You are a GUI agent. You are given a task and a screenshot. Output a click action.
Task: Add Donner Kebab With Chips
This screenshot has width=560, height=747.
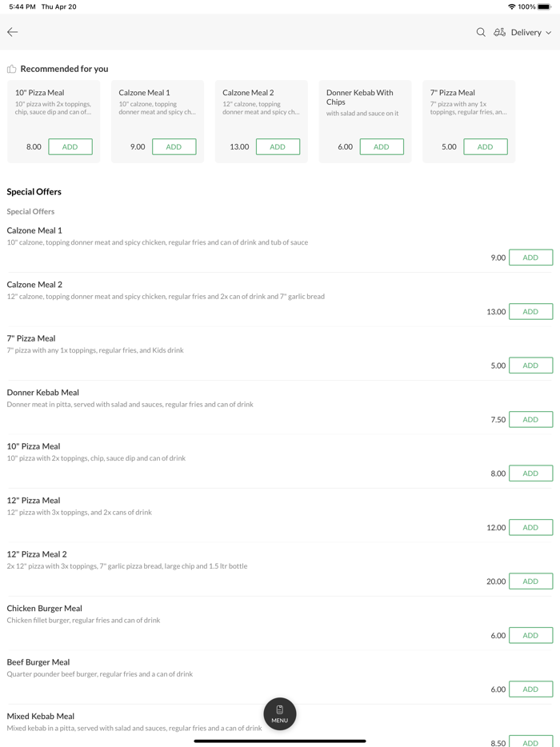tap(382, 146)
